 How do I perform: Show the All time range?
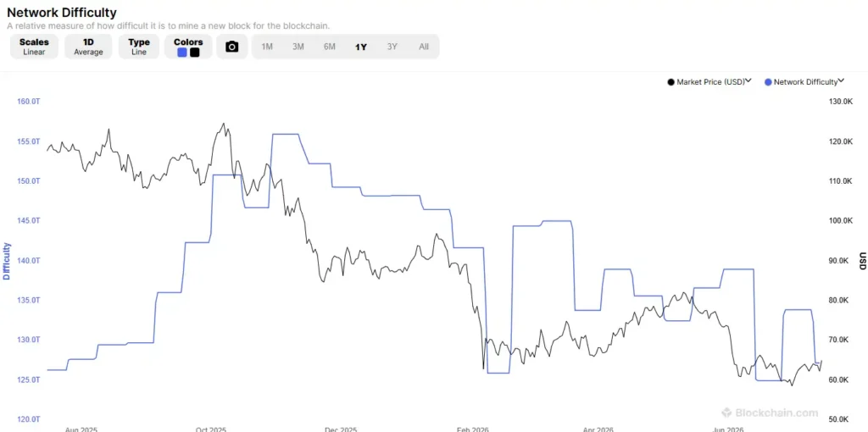coord(424,47)
